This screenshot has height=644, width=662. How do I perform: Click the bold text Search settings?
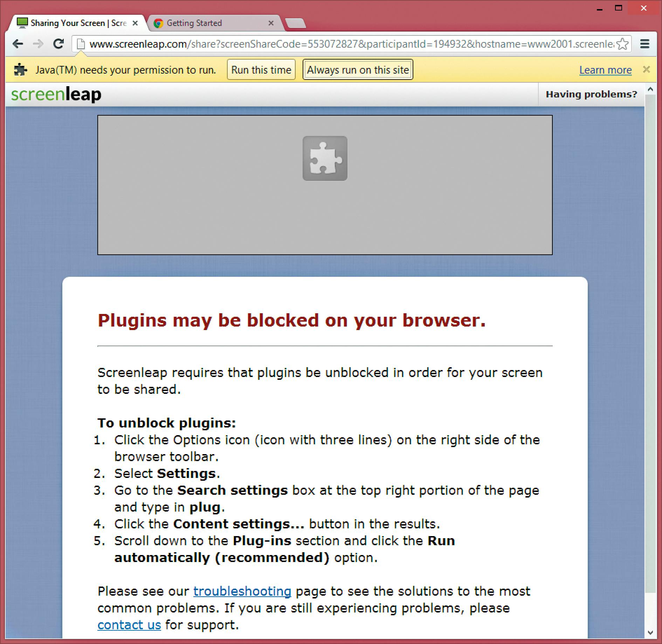(233, 490)
